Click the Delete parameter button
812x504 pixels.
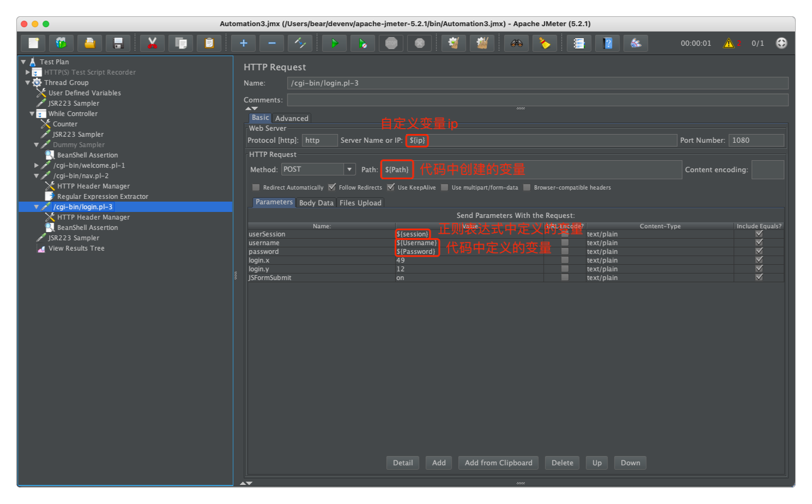click(x=562, y=463)
